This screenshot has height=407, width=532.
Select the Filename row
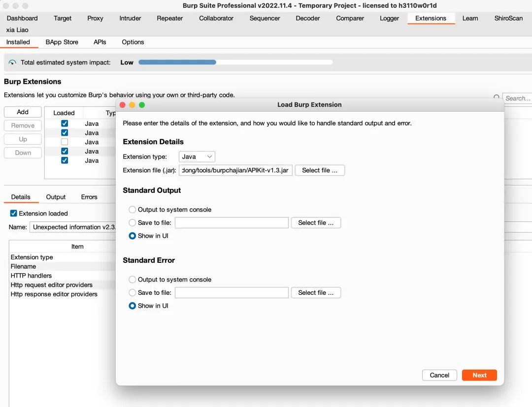(63, 266)
